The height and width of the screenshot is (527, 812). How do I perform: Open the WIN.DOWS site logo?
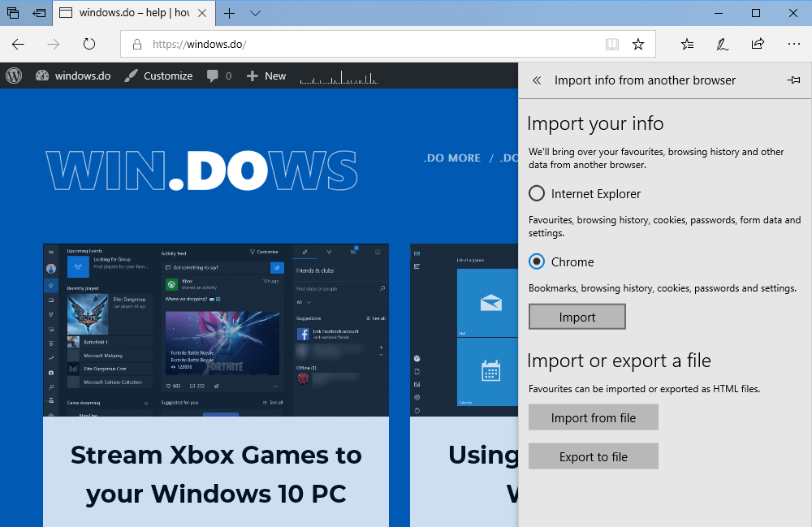202,171
